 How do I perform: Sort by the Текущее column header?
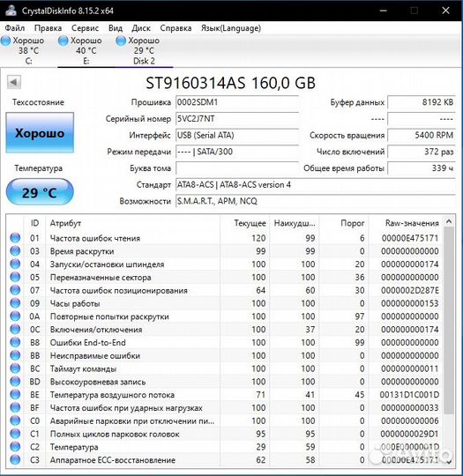click(245, 223)
